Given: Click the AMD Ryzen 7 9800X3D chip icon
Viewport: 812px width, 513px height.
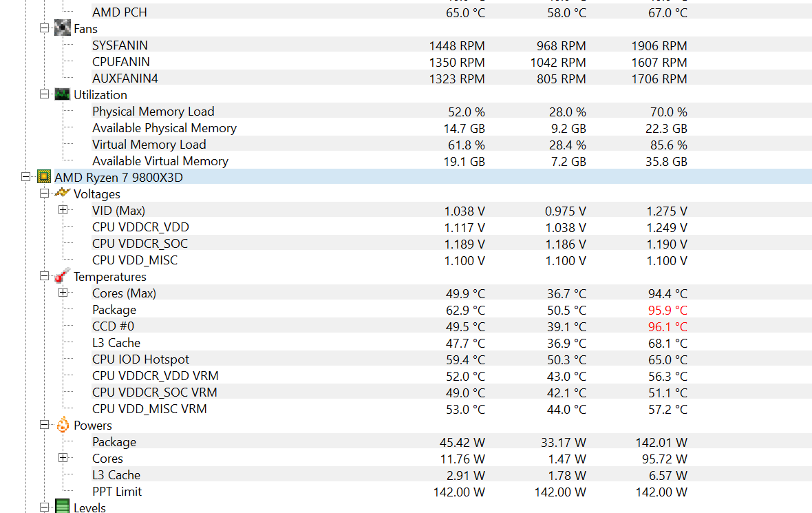Looking at the screenshot, I should [x=44, y=177].
